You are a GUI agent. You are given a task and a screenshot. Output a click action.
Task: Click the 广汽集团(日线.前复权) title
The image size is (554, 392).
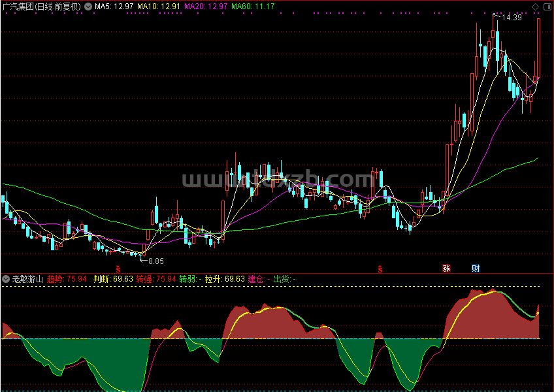coord(42,7)
